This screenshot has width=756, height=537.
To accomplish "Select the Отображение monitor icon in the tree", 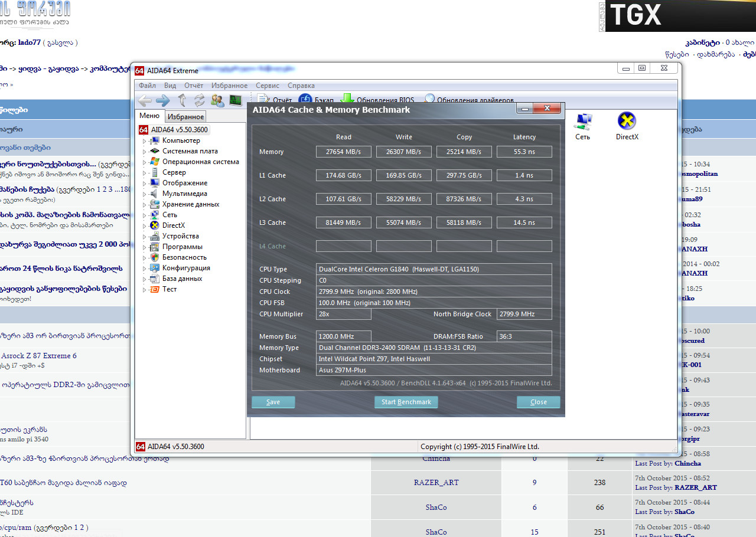I will point(155,183).
